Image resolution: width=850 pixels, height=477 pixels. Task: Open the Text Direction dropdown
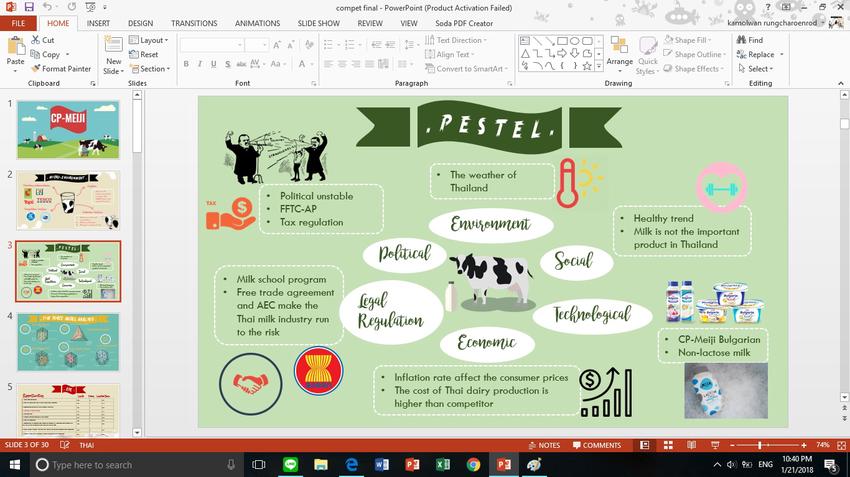pos(456,40)
